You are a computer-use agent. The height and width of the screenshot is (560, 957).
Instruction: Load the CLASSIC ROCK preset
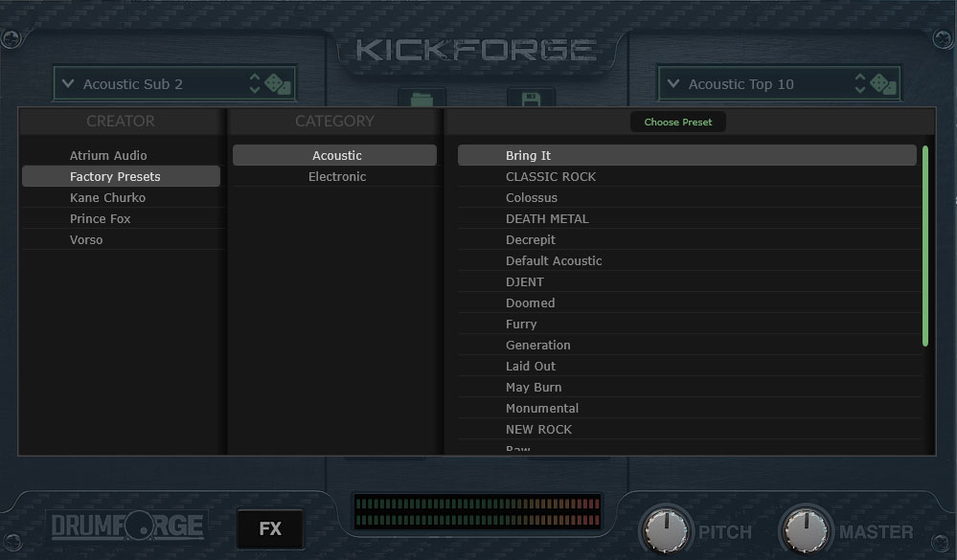pos(687,176)
